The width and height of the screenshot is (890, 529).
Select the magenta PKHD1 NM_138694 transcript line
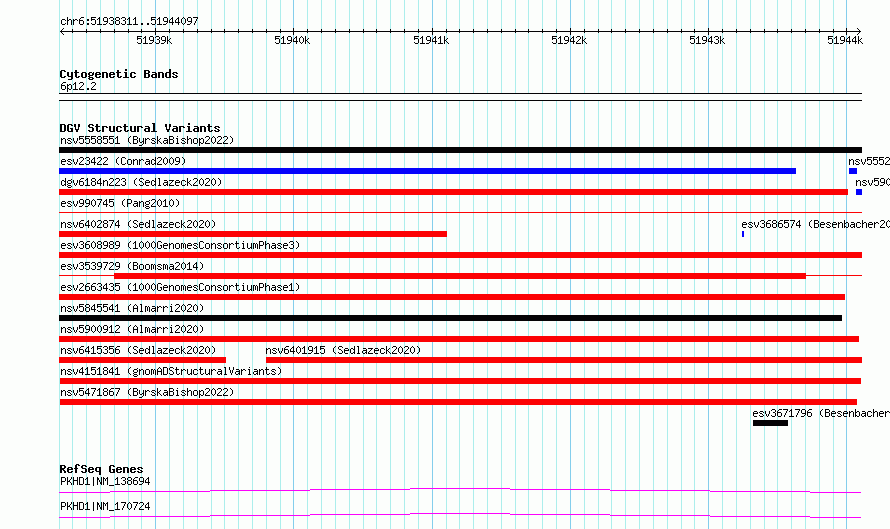(460, 490)
